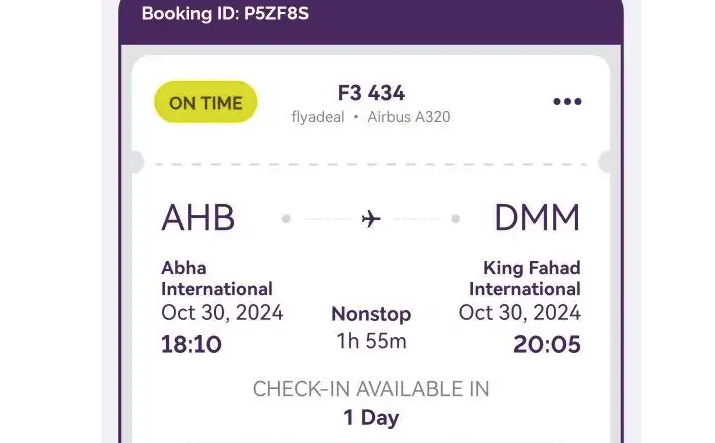Open the three-dot more options menu
This screenshot has width=715, height=443.
(x=567, y=102)
